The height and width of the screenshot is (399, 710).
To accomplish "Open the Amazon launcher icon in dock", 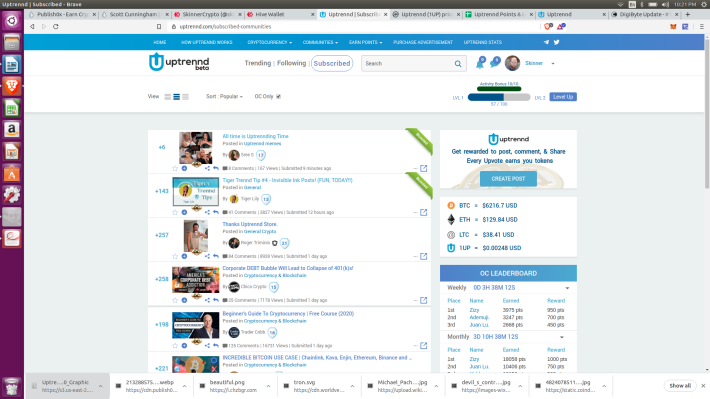I will (12, 130).
